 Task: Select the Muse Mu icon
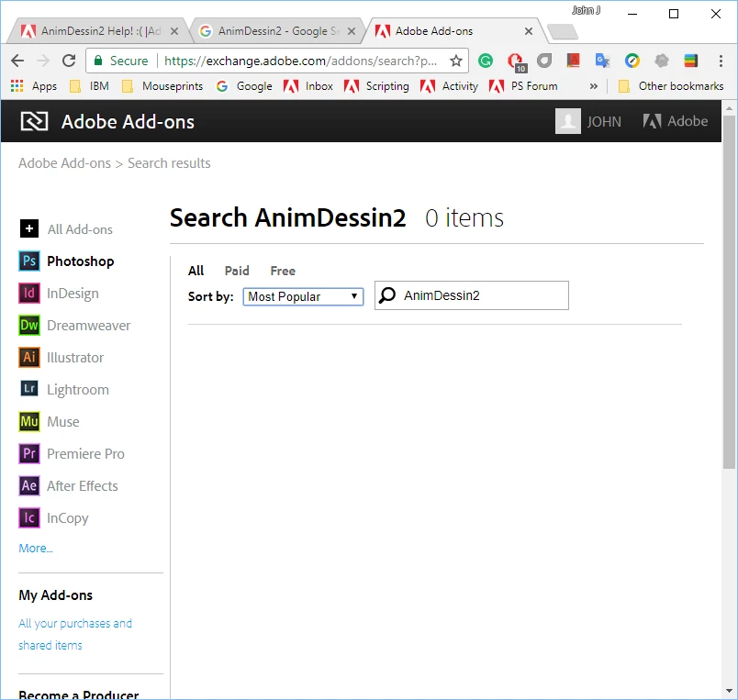point(29,421)
